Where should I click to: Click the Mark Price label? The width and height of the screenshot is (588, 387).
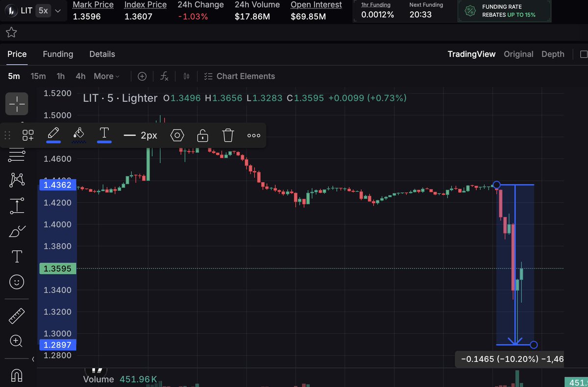(93, 5)
